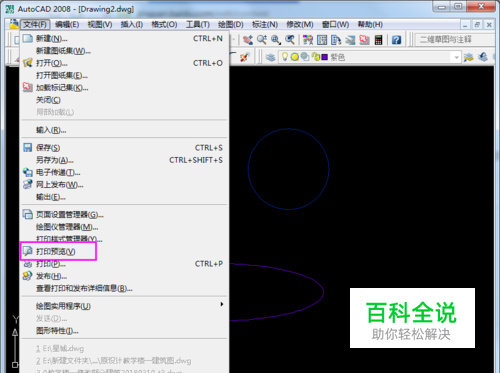Click the eTransmit icon beside 电子传递
Viewport: 500px width, 373px height.
pyautogui.click(x=27, y=172)
